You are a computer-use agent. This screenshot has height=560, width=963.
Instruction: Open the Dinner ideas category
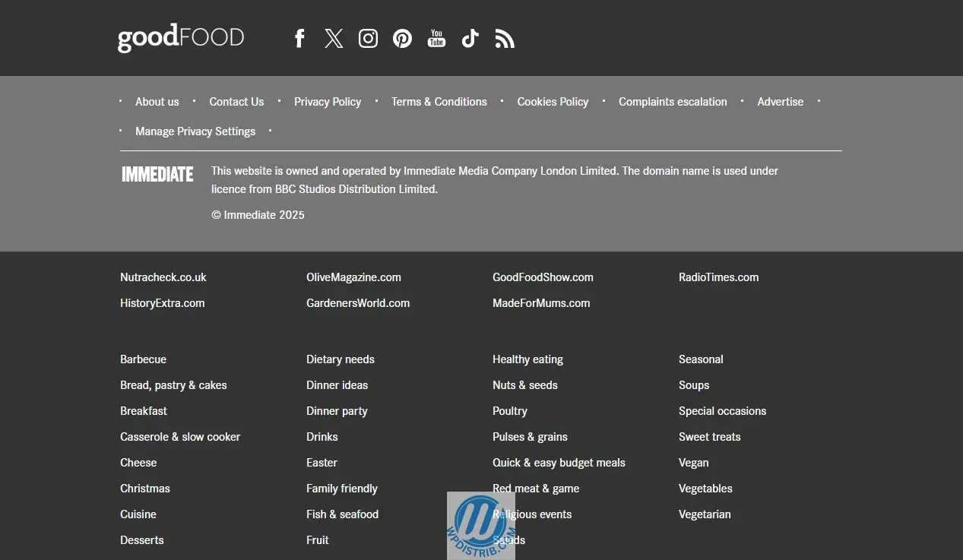pos(337,385)
